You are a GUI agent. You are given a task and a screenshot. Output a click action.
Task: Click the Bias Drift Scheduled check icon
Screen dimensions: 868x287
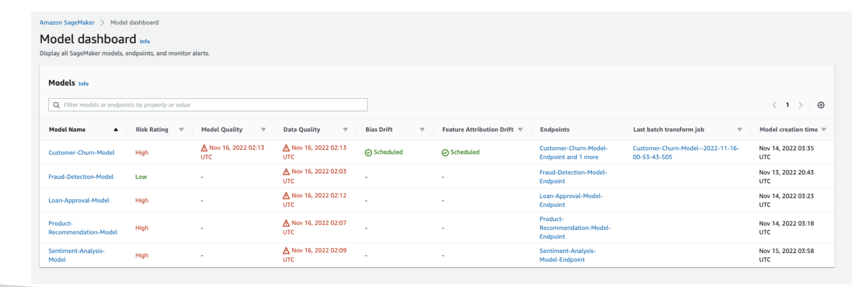[x=368, y=153]
